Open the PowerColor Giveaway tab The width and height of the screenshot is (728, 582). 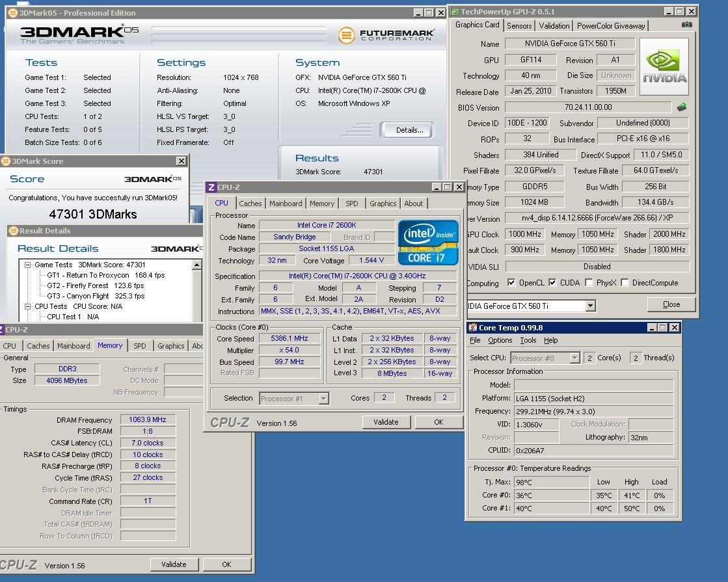[x=610, y=26]
